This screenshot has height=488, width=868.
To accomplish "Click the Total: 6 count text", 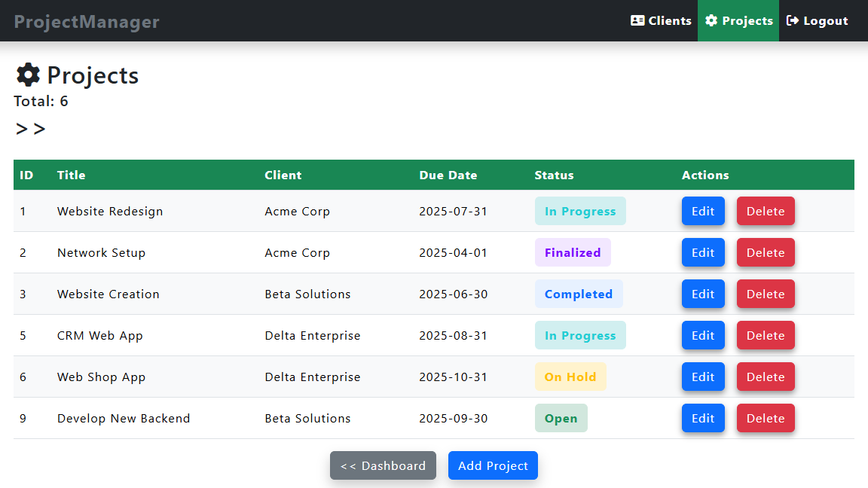I will pyautogui.click(x=41, y=101).
